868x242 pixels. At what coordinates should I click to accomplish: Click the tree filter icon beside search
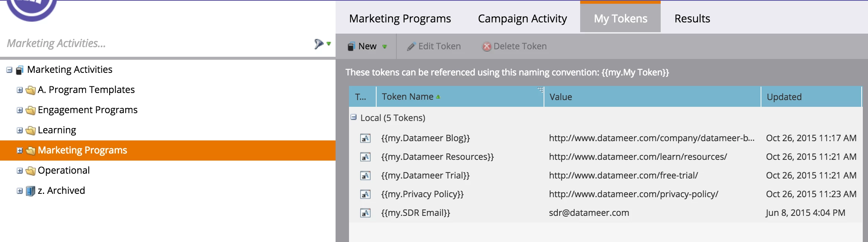pos(319,44)
